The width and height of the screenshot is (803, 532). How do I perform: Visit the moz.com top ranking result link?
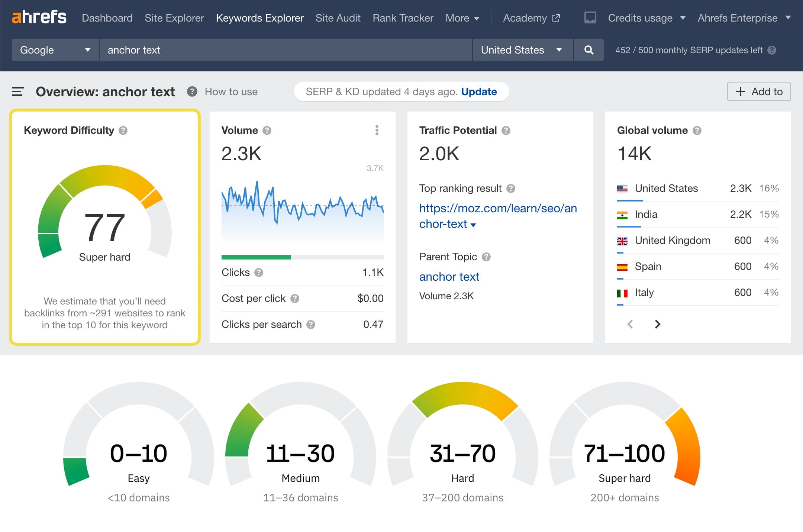pos(497,208)
